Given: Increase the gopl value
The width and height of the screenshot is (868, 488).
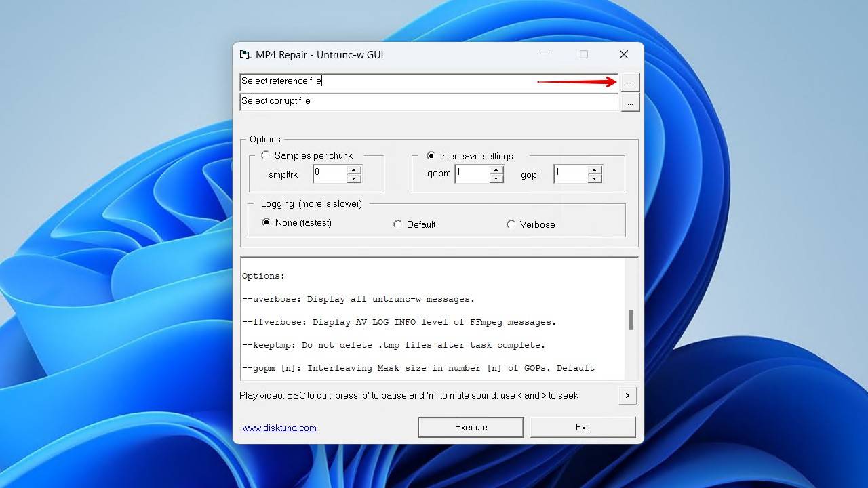Looking at the screenshot, I should (595, 169).
